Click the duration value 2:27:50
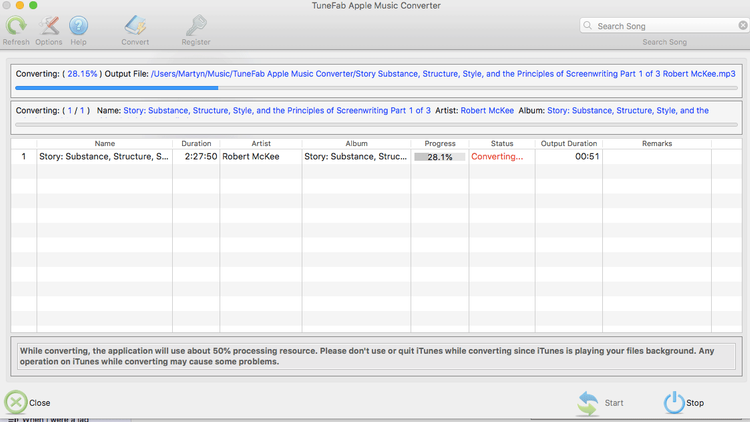 point(201,156)
